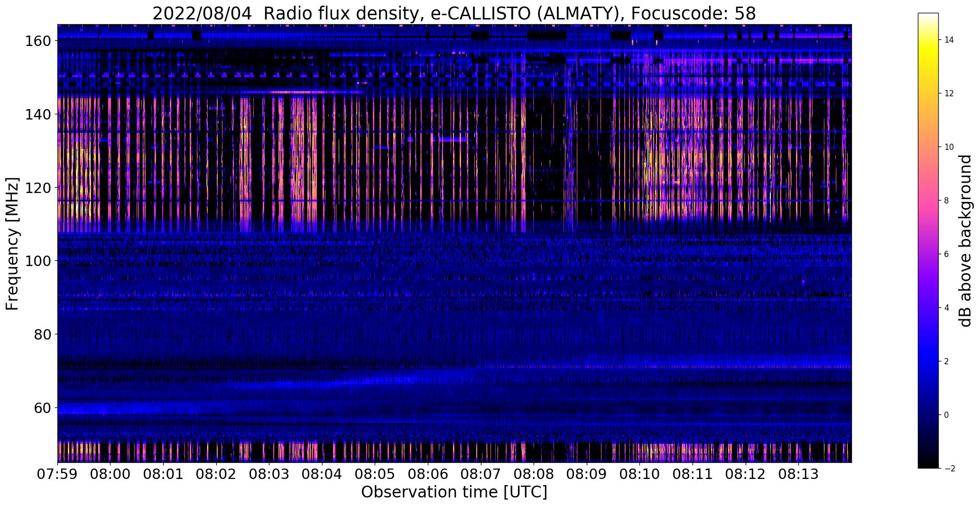Viewport: 980px width, 506px height.
Task: Click the 80 frequency tick label
Action: pyautogui.click(x=42, y=334)
